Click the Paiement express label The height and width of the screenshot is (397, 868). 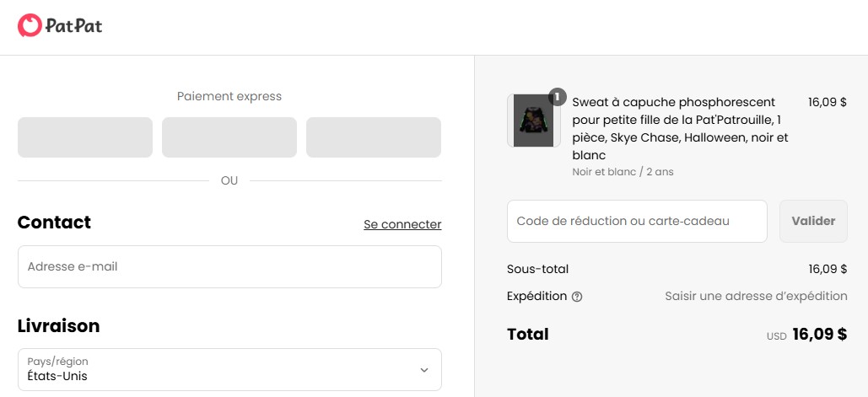tap(229, 96)
